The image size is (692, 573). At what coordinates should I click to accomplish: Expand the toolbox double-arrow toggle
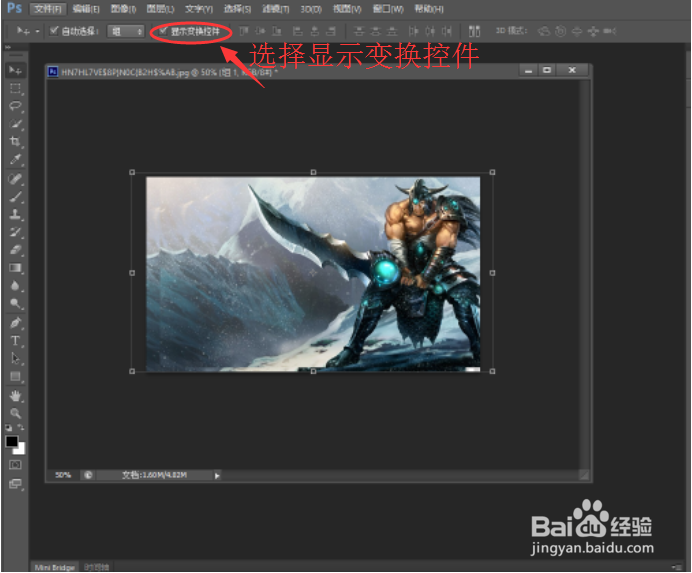click(x=8, y=47)
